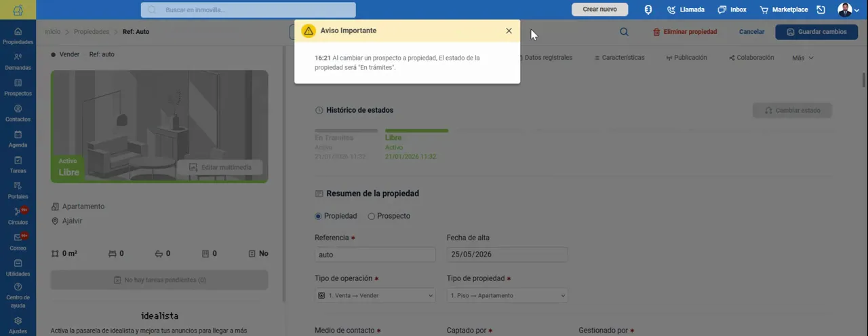The width and height of the screenshot is (868, 336).
Task: Click the Histórico de estados clock icon
Action: (319, 110)
